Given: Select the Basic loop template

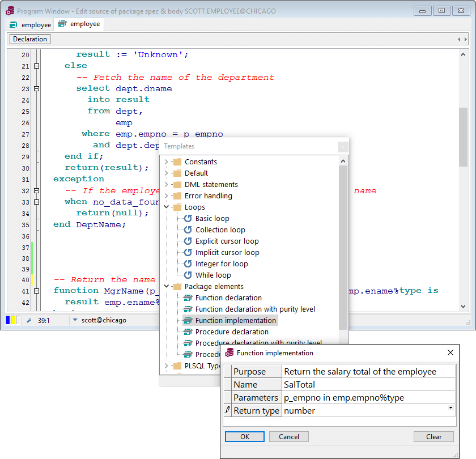Looking at the screenshot, I should point(212,218).
